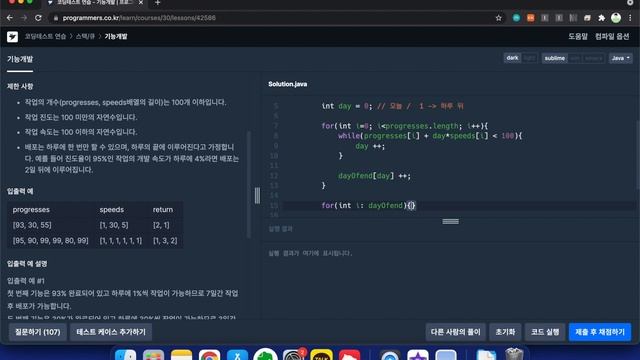
Task: Open a new browser tab
Action: click(158, 3)
